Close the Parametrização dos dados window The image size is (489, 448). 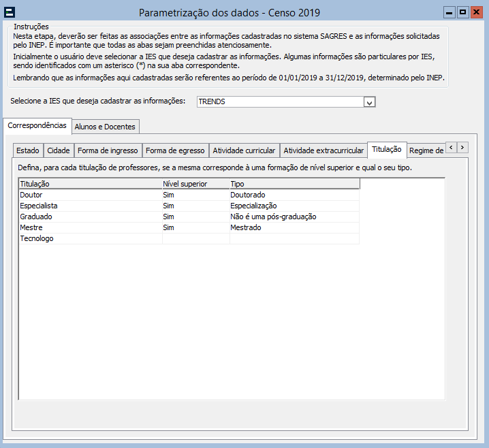(x=476, y=12)
